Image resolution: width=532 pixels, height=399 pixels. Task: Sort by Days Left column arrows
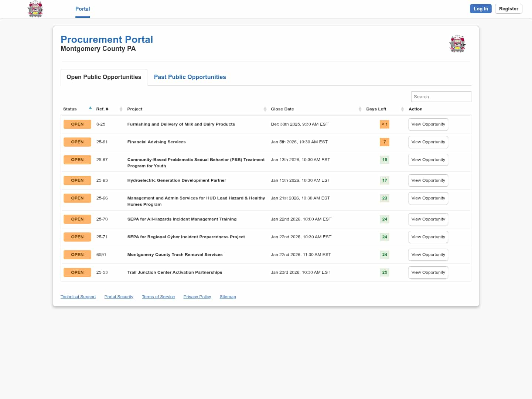[x=402, y=109]
